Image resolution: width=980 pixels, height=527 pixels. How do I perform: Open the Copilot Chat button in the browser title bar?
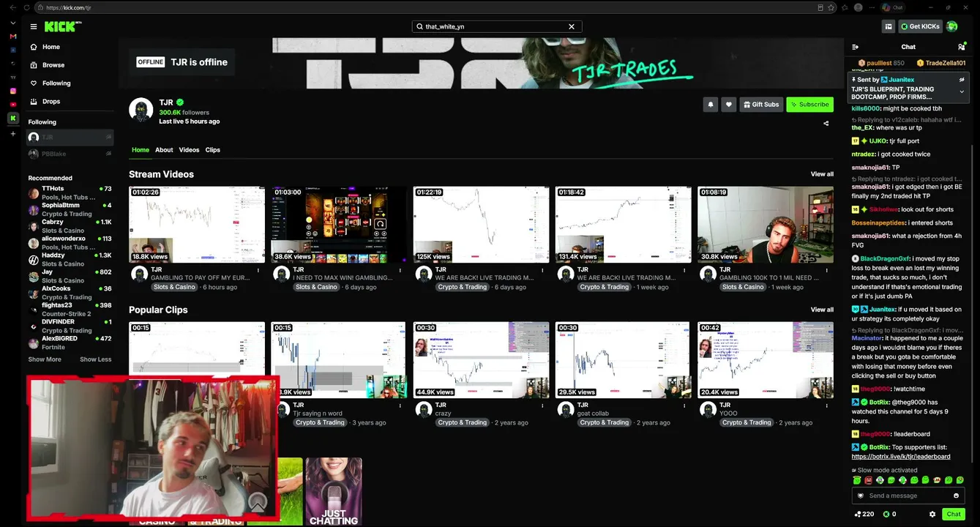point(893,7)
